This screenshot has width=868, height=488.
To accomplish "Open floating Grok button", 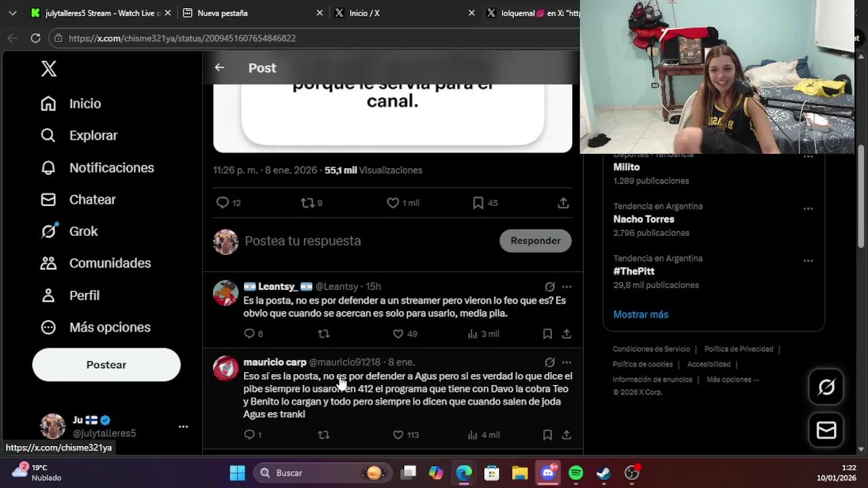I will pos(826,387).
